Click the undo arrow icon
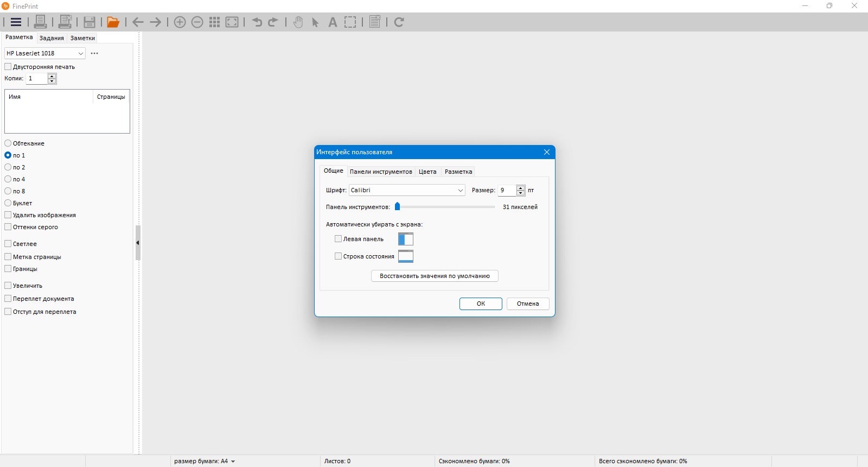The image size is (868, 467). coord(257,22)
